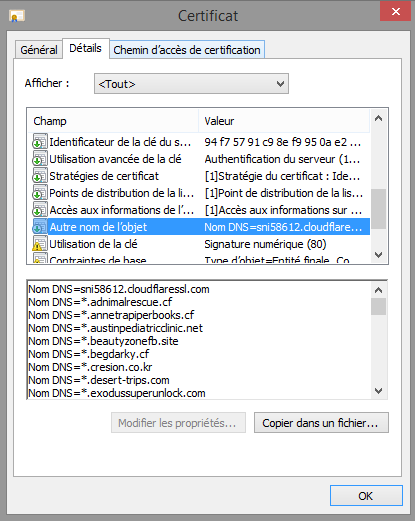This screenshot has width=415, height=521.
Task: Confirm with the OK button
Action: click(366, 496)
